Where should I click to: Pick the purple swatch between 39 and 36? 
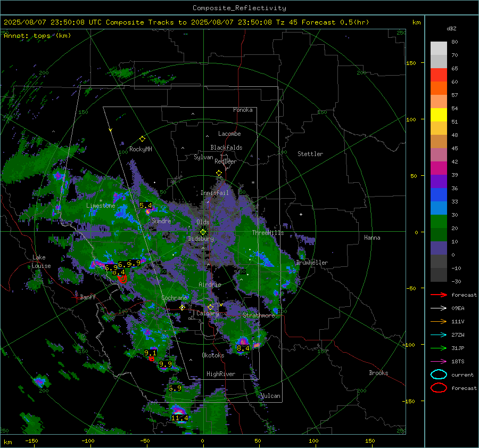[x=439, y=181]
